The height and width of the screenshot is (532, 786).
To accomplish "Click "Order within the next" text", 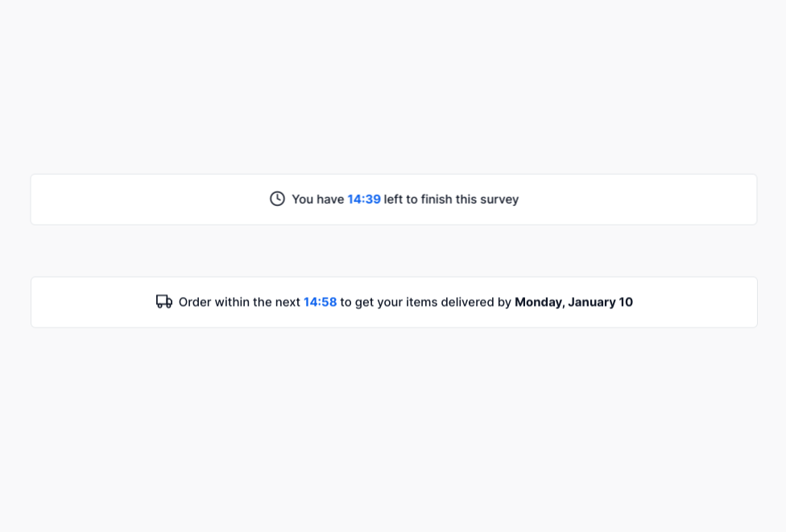I will point(239,302).
